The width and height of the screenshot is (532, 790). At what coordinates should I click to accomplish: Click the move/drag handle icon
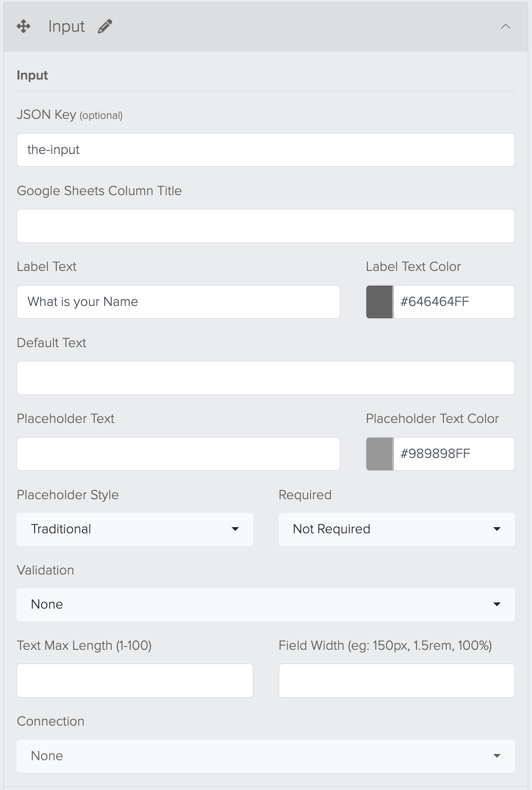tap(23, 27)
